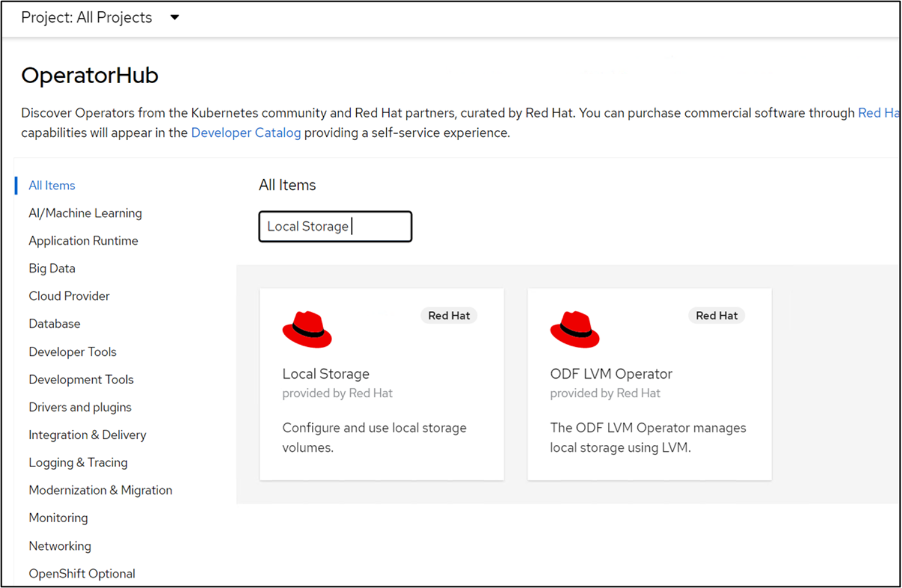Filter by Drivers and plugins category
The width and height of the screenshot is (902, 588).
[x=80, y=407]
